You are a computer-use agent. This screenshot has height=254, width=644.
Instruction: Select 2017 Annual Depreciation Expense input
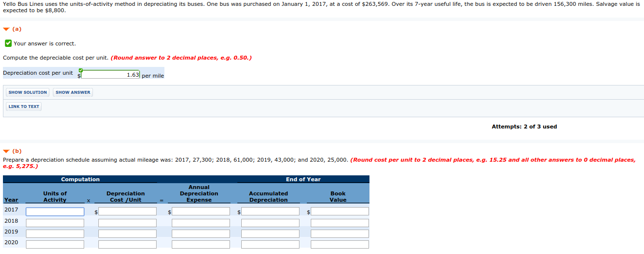201,212
